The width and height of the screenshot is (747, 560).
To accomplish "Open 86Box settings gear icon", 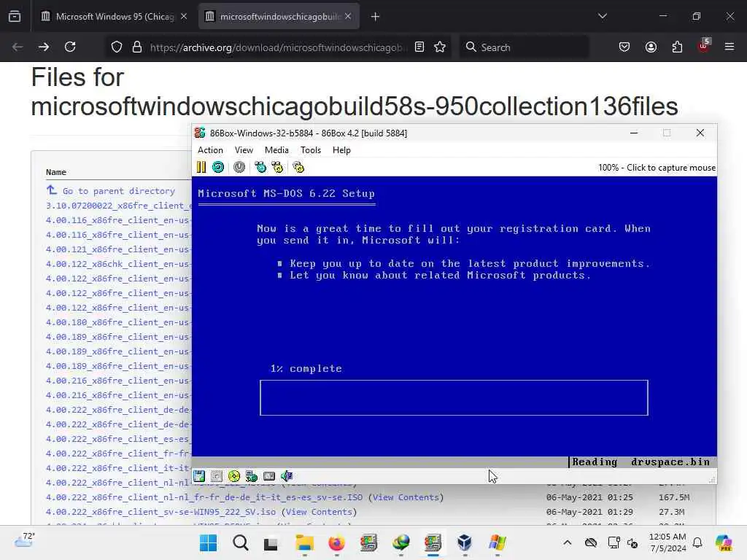I will (x=298, y=167).
